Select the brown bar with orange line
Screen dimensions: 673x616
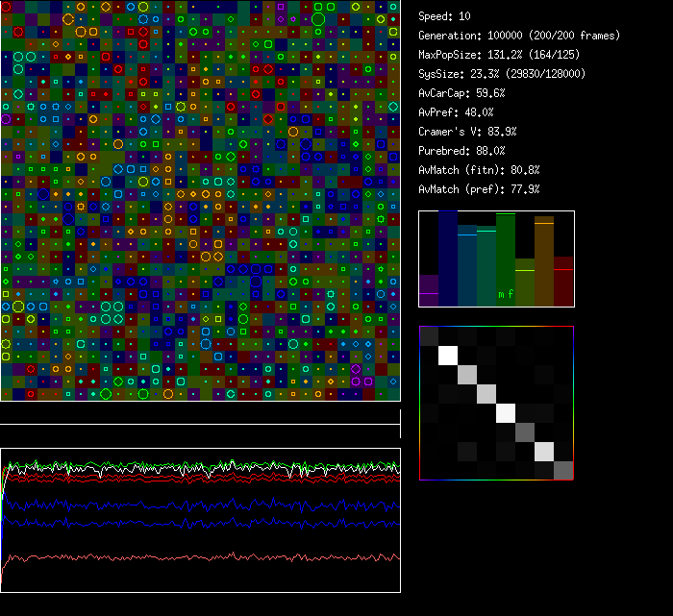pos(544,261)
